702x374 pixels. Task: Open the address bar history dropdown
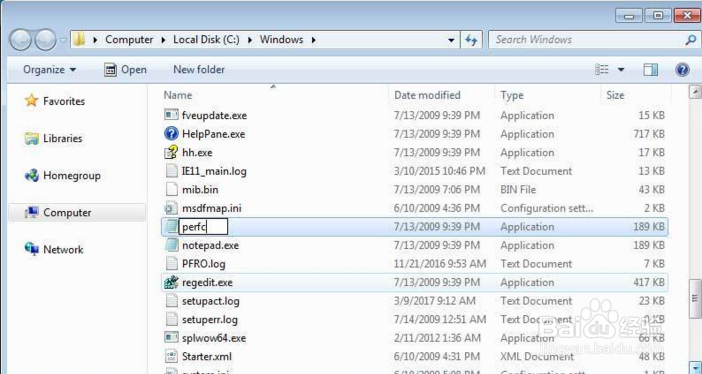(451, 40)
